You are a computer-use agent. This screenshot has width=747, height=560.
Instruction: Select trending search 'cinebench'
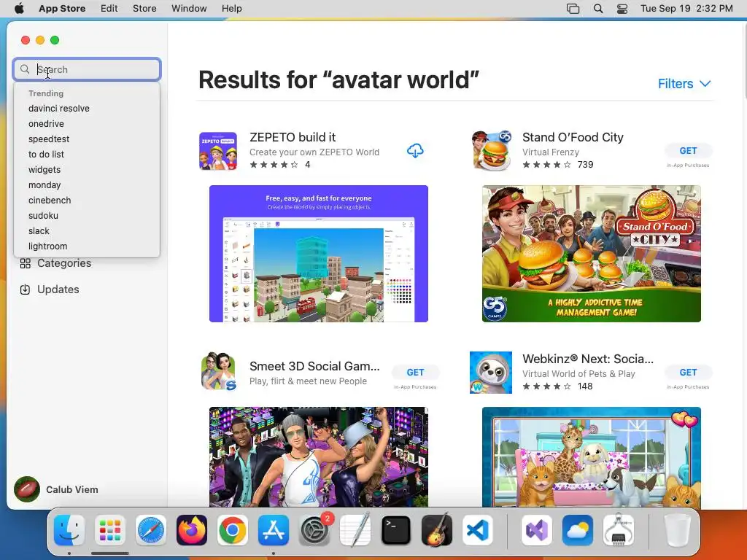tap(50, 201)
